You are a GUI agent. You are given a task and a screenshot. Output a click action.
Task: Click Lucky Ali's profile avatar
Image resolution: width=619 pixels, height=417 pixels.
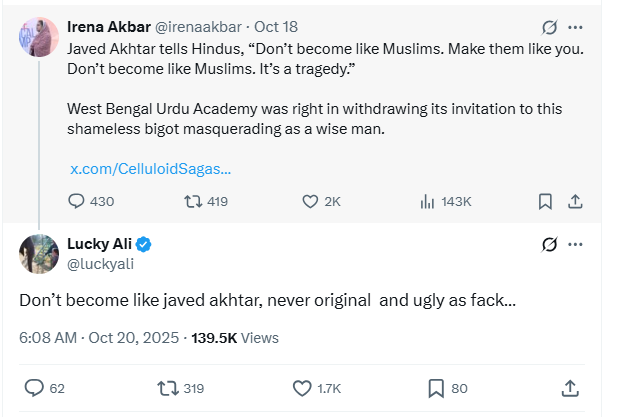(x=38, y=253)
